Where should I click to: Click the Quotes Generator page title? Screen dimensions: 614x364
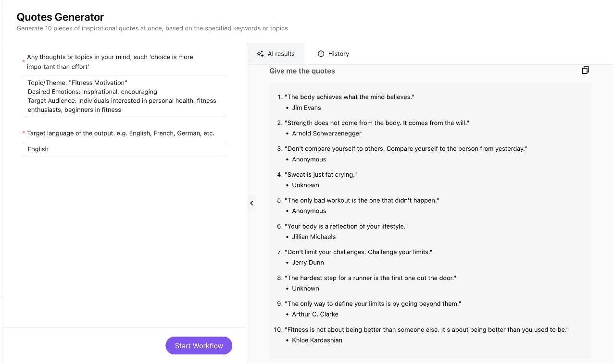(x=60, y=17)
